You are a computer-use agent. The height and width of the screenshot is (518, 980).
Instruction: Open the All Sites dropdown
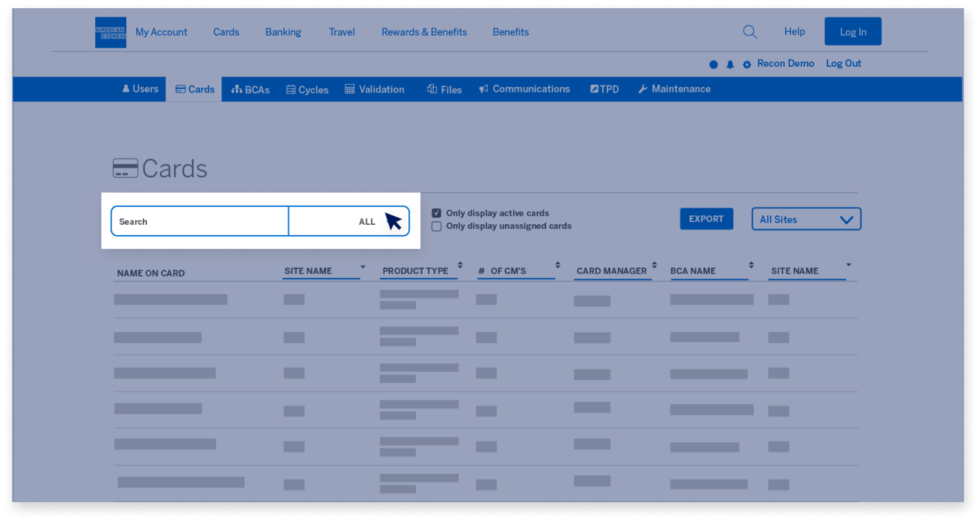tap(806, 219)
